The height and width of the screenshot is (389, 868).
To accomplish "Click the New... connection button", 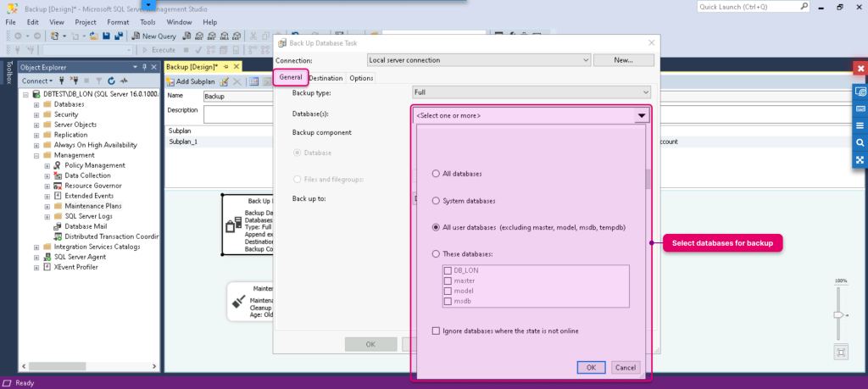I will [623, 60].
